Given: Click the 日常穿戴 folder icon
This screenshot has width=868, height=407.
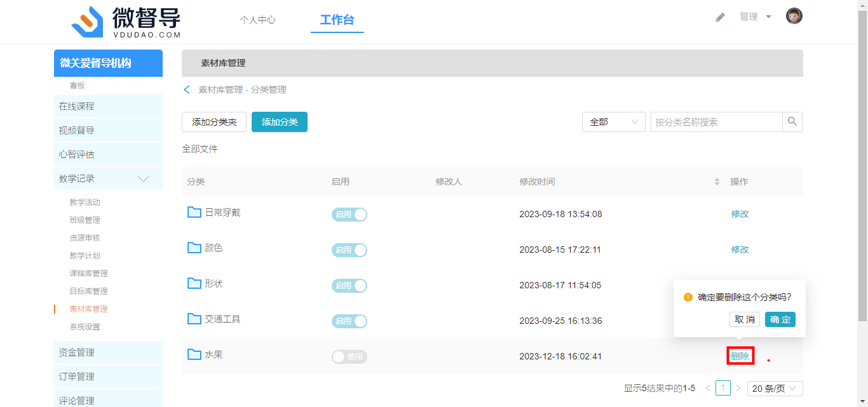Looking at the screenshot, I should click(194, 212).
